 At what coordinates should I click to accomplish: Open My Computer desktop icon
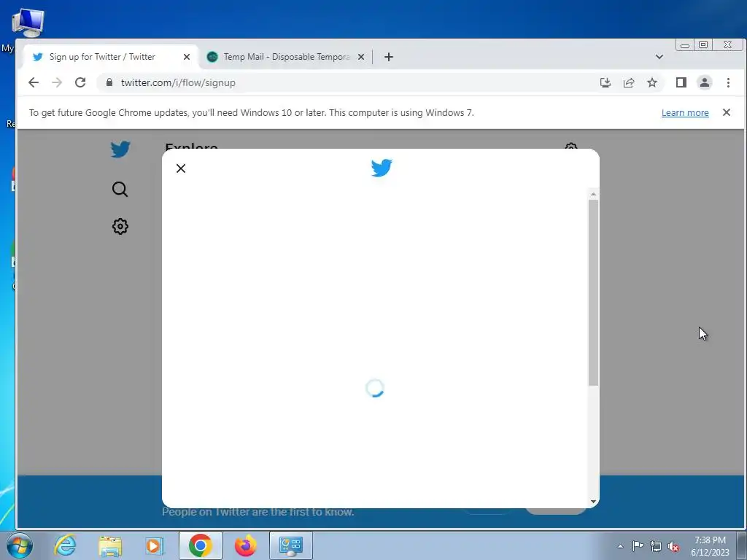point(27,22)
